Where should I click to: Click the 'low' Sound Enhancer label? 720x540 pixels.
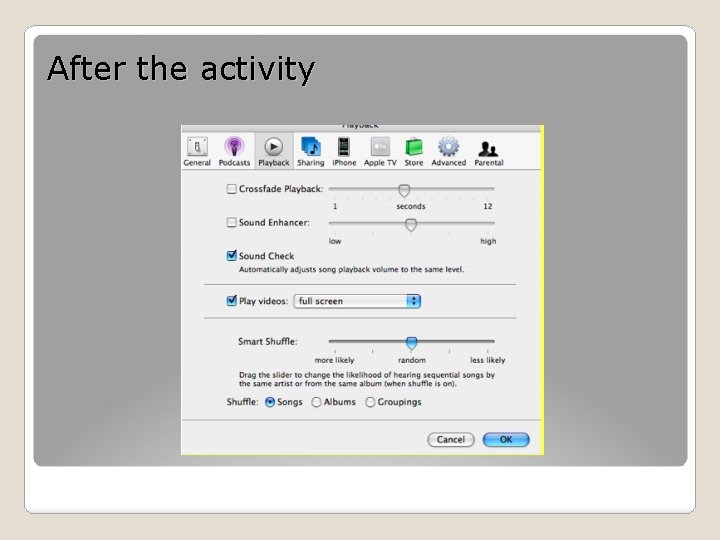point(335,241)
